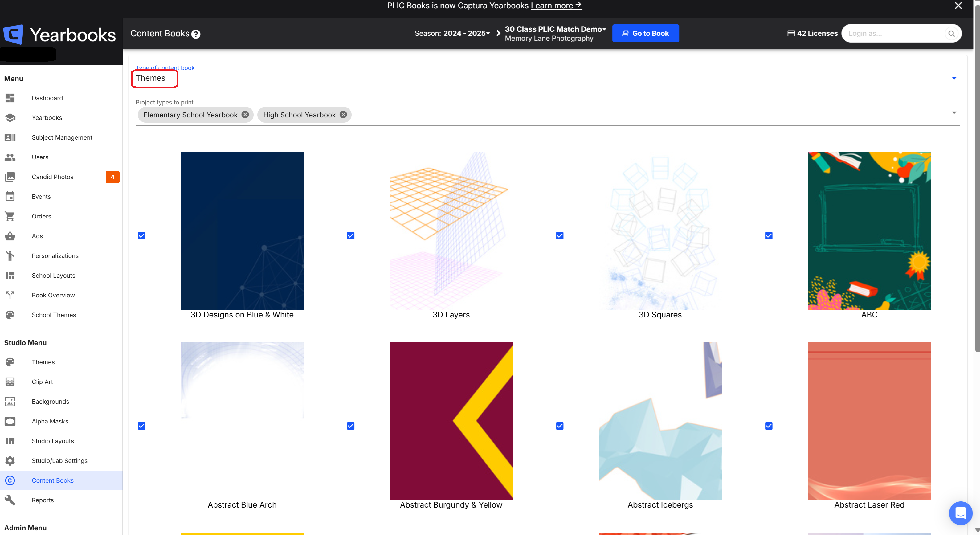Click the Users people icon
Viewport: 980px width, 535px height.
pyautogui.click(x=10, y=157)
